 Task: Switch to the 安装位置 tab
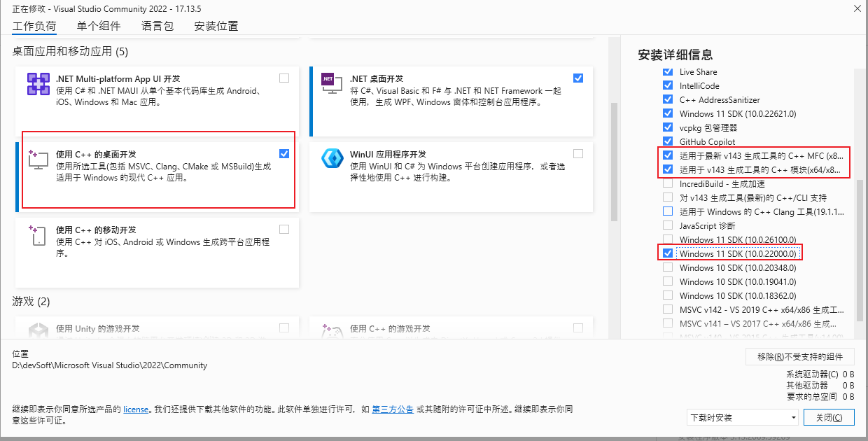click(x=216, y=27)
